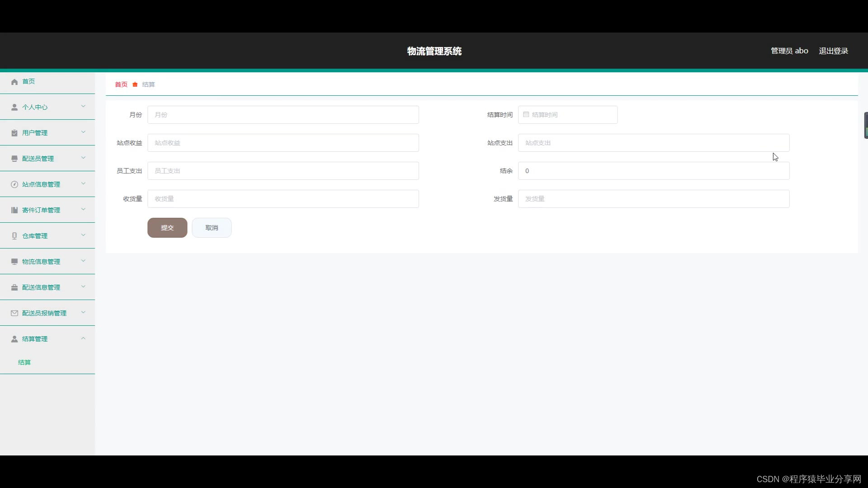Expand the 仓库管理 chevron
The image size is (868, 488).
tap(83, 235)
